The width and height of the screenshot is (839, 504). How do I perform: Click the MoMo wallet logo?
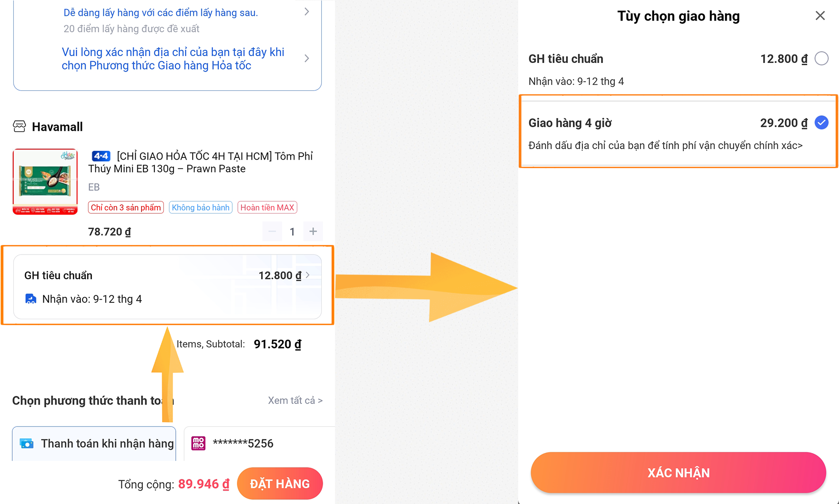(x=199, y=443)
